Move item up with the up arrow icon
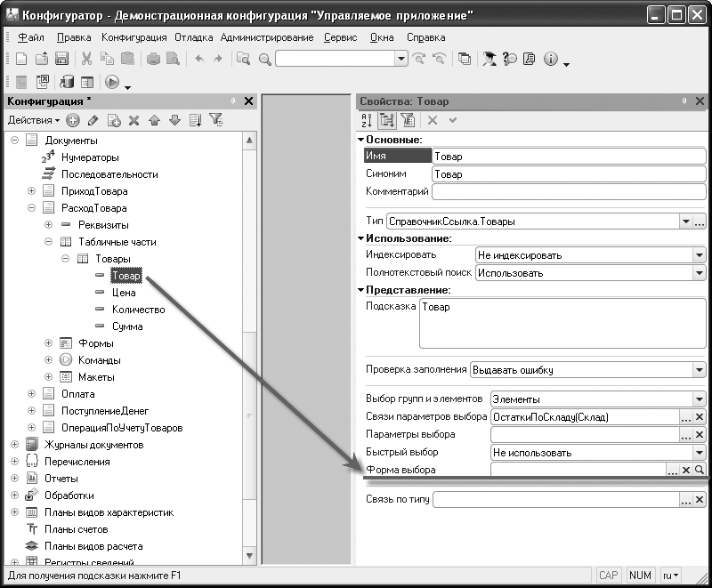712x588 pixels. (x=155, y=120)
